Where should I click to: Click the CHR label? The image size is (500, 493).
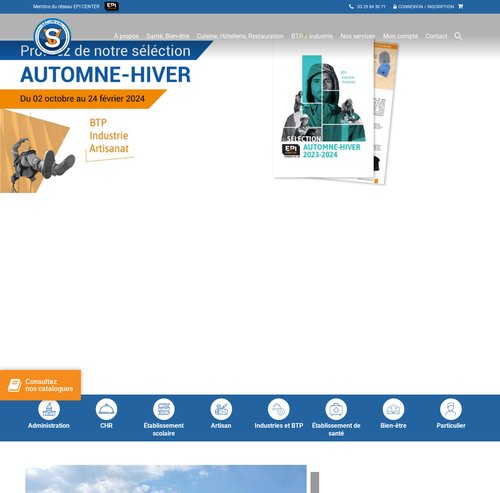106,425
